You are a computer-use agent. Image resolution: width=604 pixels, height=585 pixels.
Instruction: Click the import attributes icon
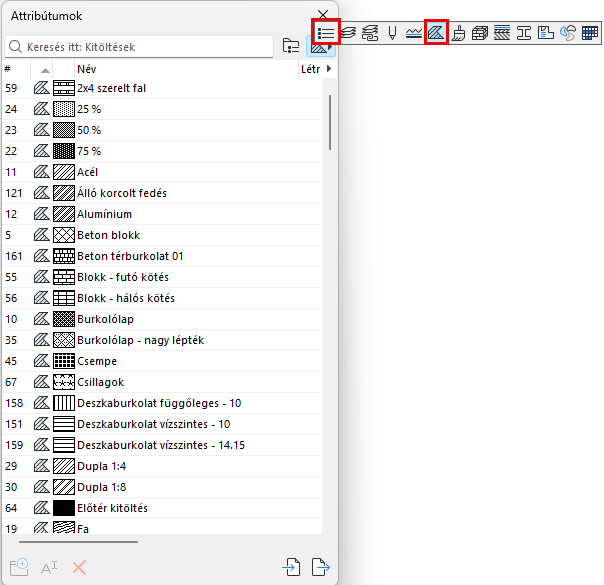point(291,567)
